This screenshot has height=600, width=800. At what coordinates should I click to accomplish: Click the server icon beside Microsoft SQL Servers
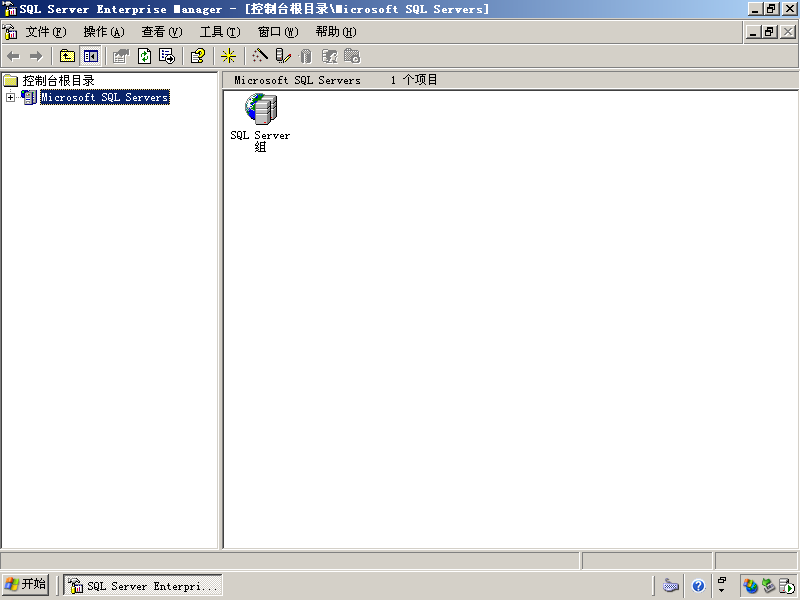29,97
